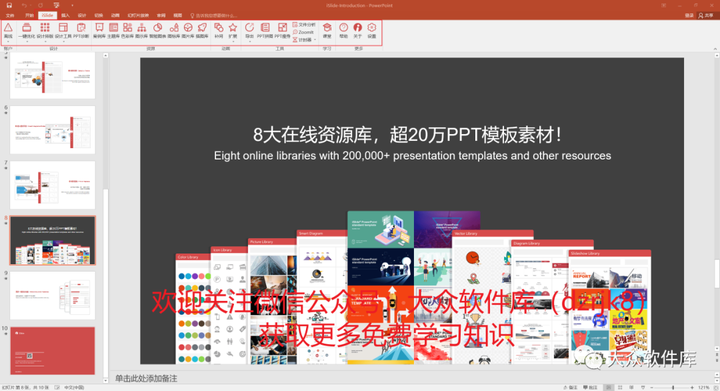The height and width of the screenshot is (391, 720).
Task: Open the 主题库 theme library
Action: click(x=113, y=30)
